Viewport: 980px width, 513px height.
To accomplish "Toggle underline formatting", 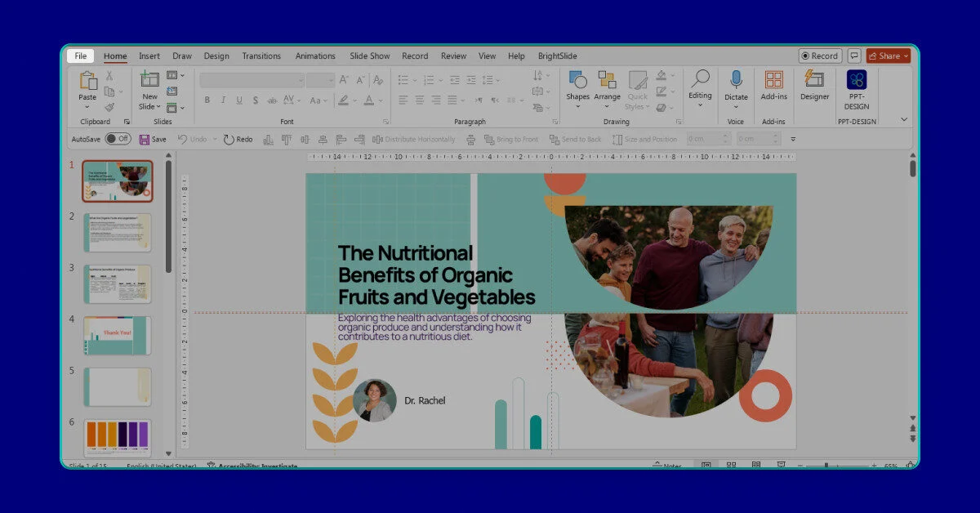I will point(239,100).
